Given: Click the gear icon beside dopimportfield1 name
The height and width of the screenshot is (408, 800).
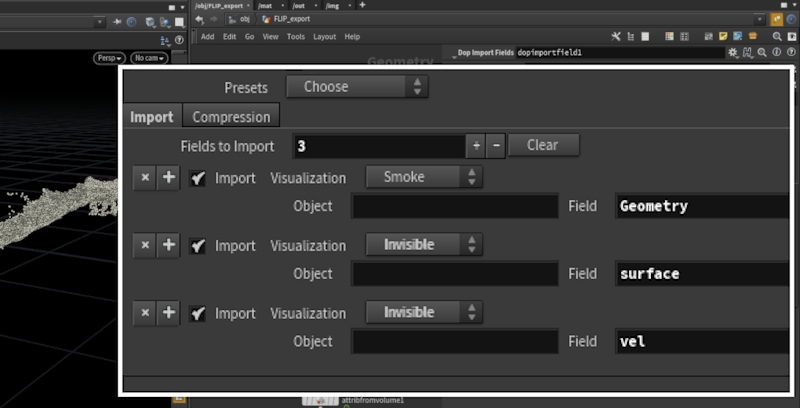Looking at the screenshot, I should (x=731, y=52).
